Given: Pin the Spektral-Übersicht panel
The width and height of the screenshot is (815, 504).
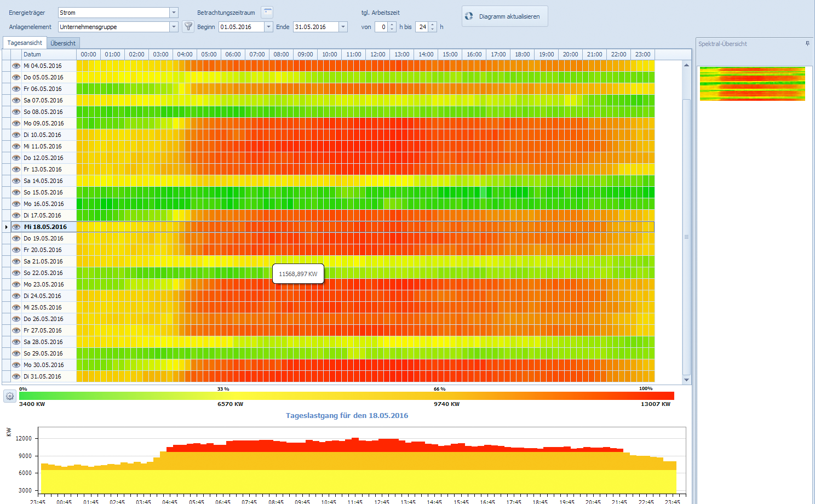Looking at the screenshot, I should click(x=807, y=43).
